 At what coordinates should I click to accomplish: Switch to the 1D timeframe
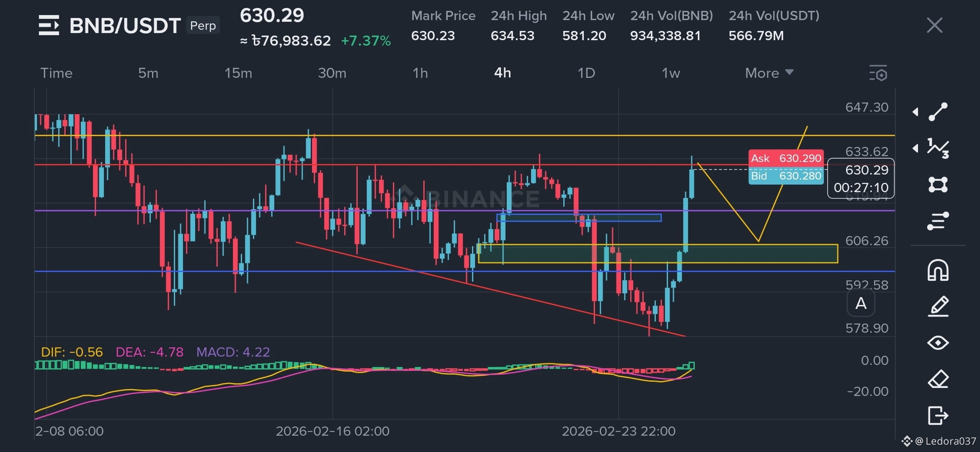coord(586,73)
